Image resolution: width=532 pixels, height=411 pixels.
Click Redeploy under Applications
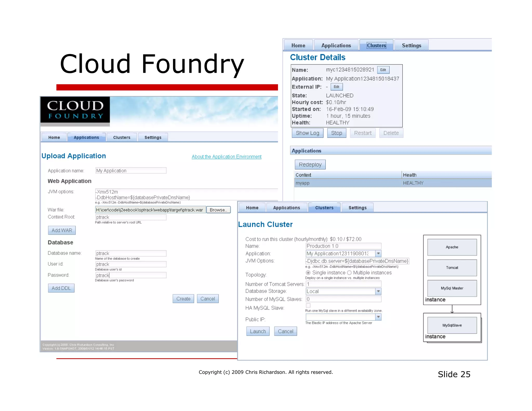pos(310,164)
